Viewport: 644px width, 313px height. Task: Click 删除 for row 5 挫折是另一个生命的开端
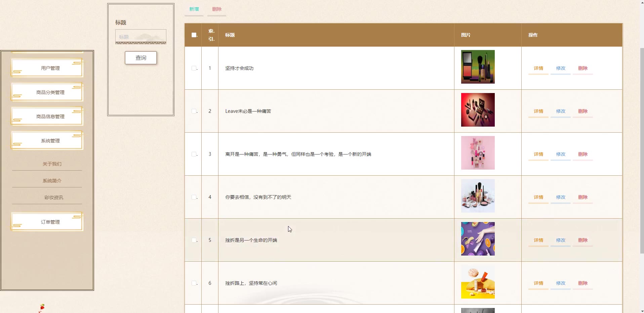click(x=583, y=240)
